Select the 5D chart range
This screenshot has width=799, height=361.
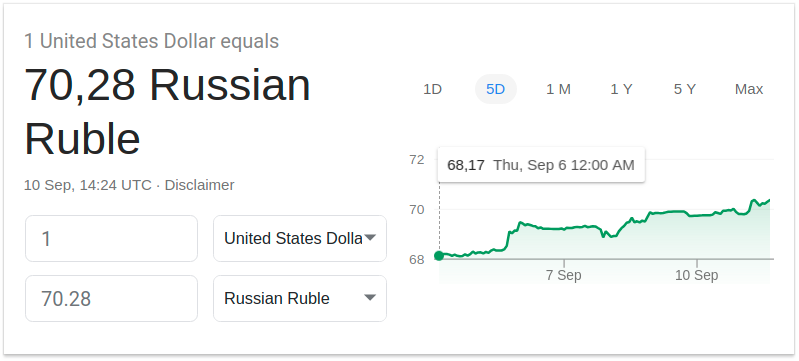pos(495,89)
